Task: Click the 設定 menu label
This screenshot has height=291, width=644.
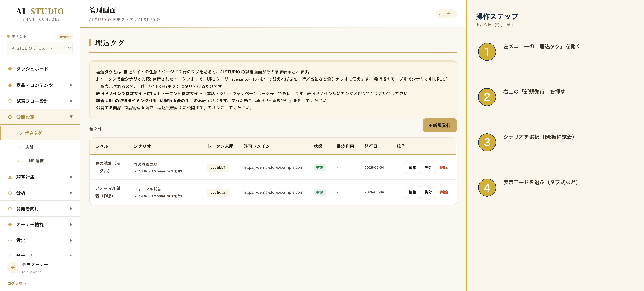Action: [x=21, y=241]
